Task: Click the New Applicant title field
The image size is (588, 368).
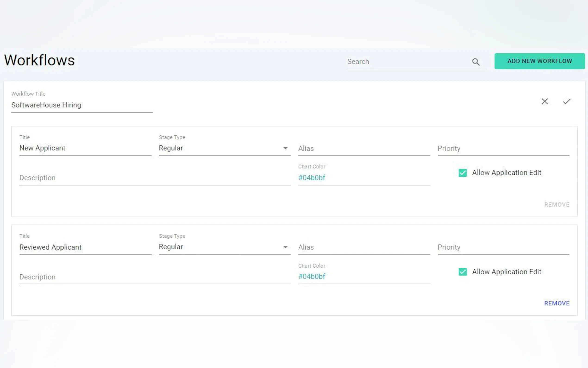Action: [x=85, y=148]
